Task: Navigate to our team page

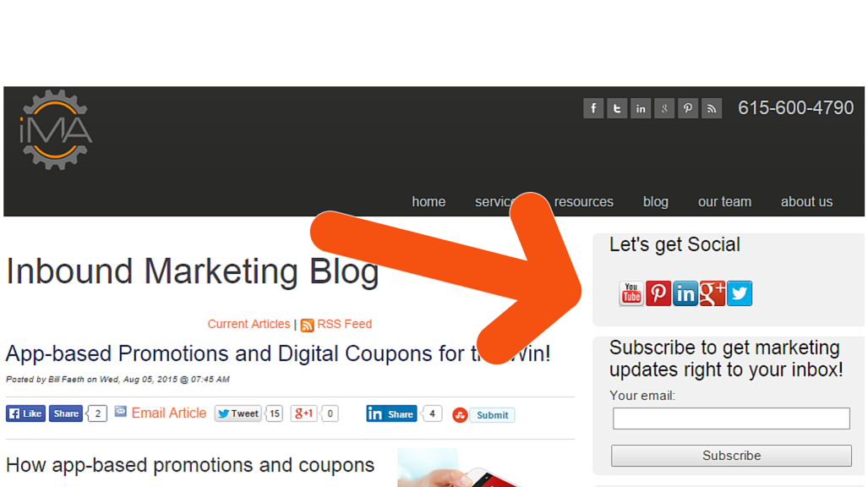Action: point(724,202)
